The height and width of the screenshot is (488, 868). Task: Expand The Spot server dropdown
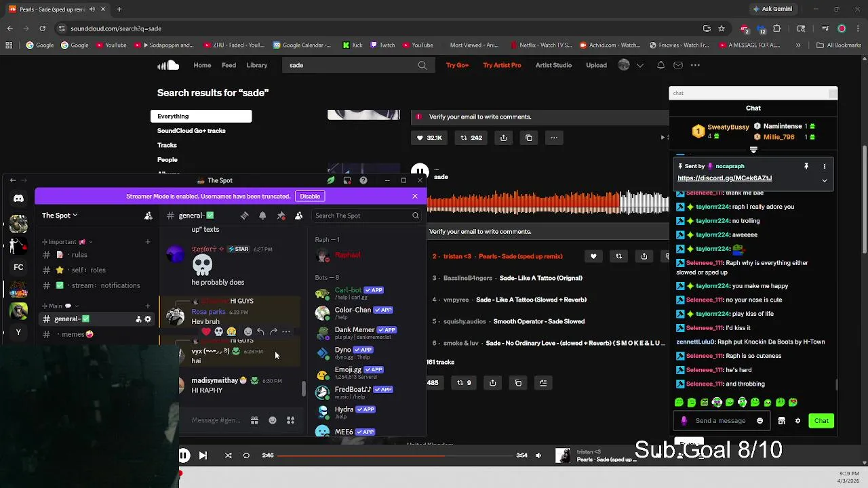(60, 216)
